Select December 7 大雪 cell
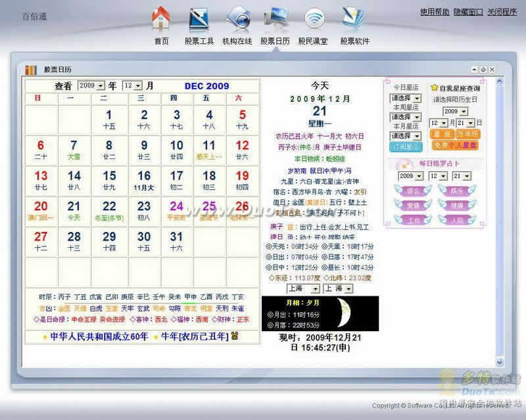 (74, 150)
